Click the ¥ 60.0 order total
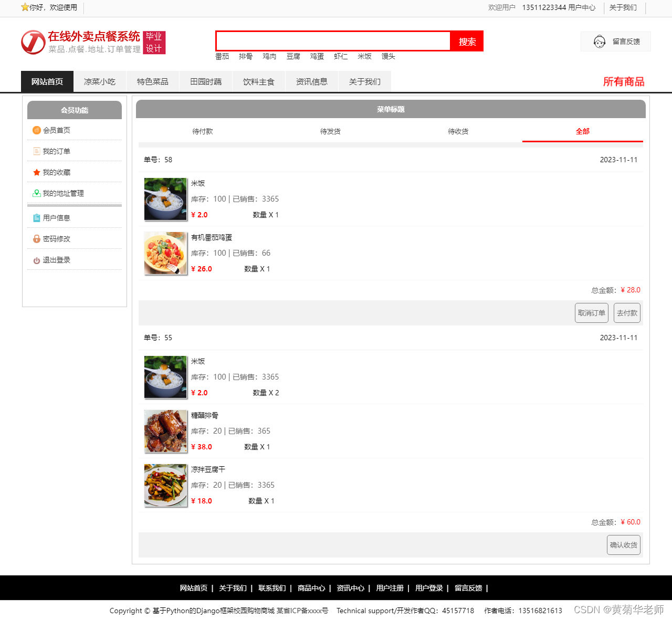The image size is (672, 620). click(x=631, y=522)
